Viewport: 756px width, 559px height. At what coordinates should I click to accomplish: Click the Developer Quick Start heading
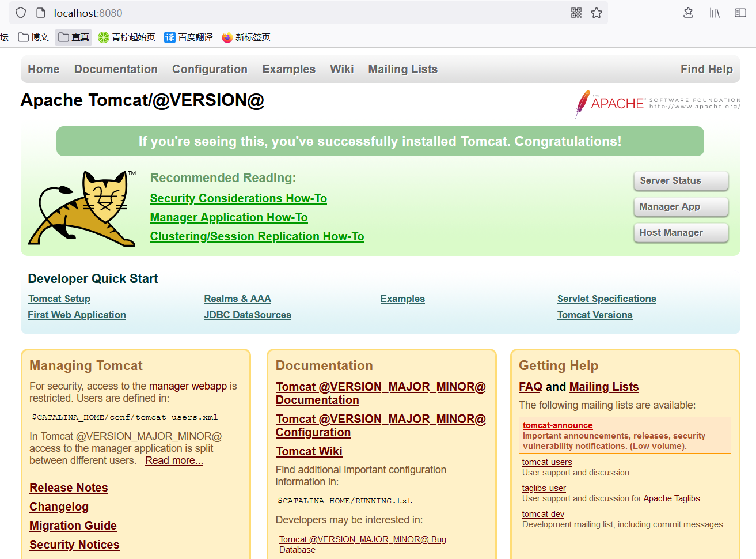(x=93, y=279)
